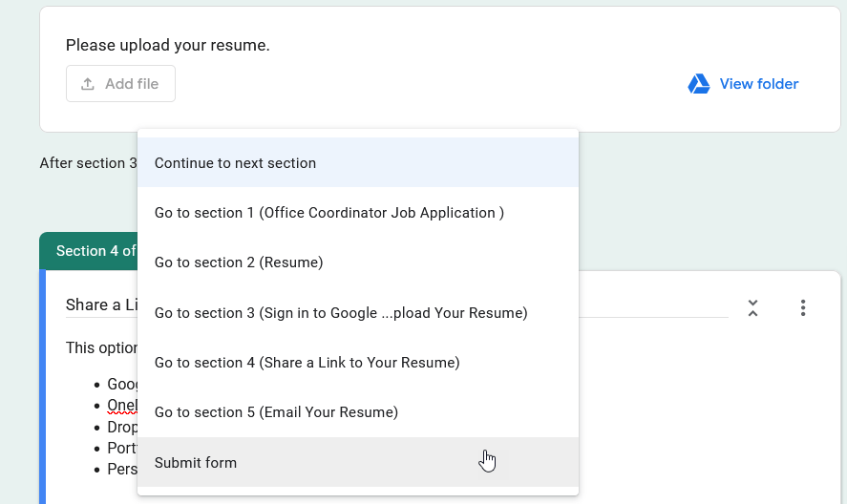Select Go to section 2 (Resume)
Viewport: 847px width, 504px height.
(357, 262)
